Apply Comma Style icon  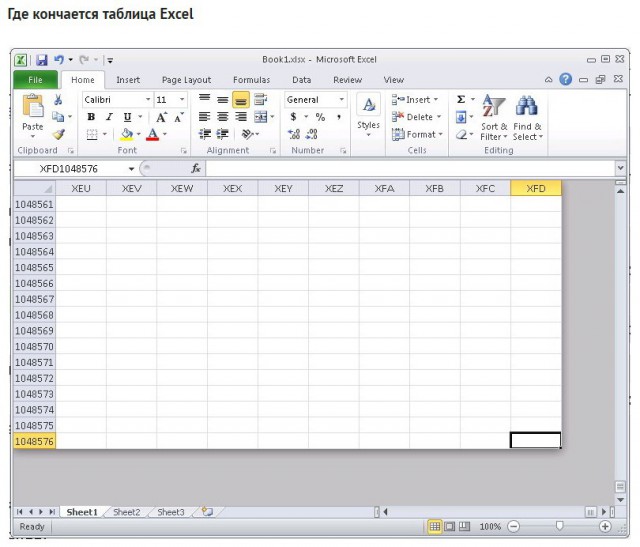pyautogui.click(x=339, y=117)
